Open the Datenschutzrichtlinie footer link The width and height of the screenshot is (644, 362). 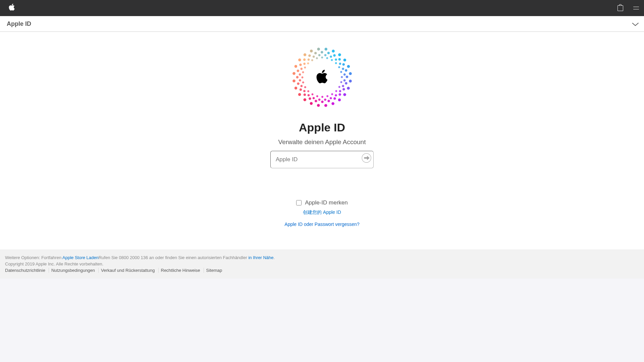[25, 270]
